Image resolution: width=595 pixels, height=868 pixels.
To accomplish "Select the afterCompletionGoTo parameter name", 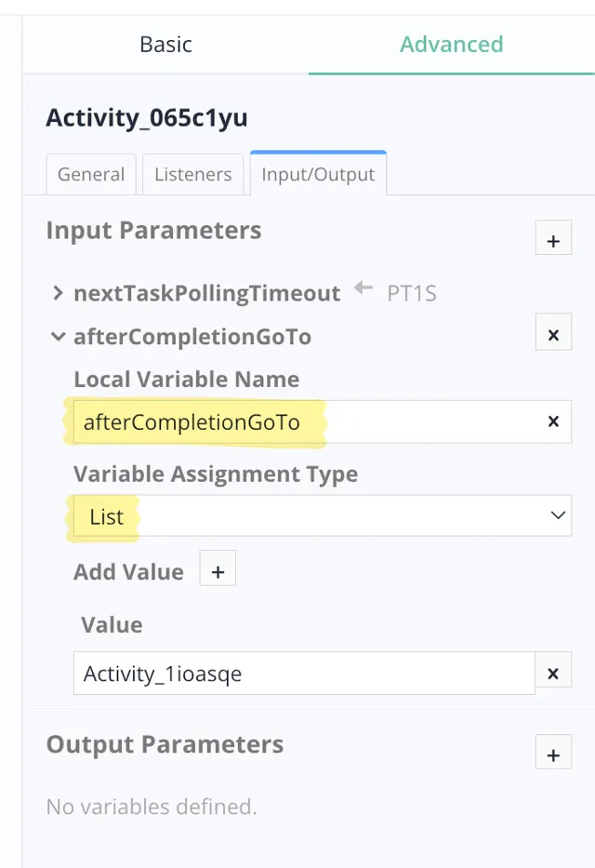I will click(192, 337).
